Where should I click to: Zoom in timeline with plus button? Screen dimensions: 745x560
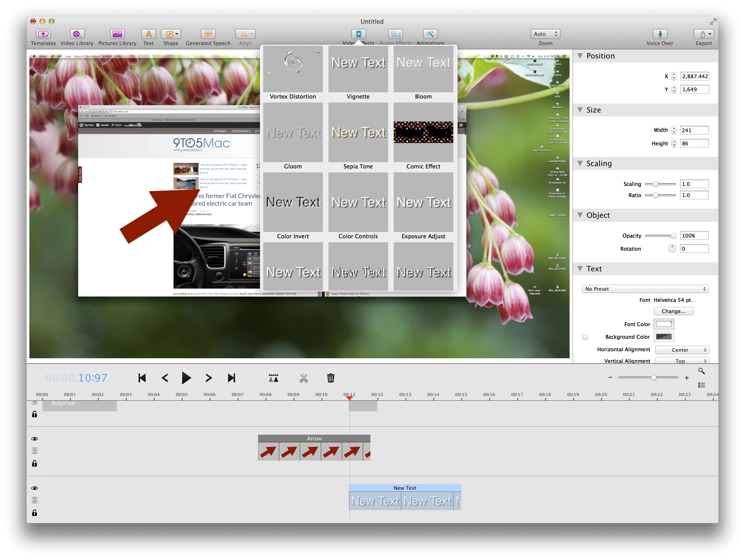pos(687,378)
